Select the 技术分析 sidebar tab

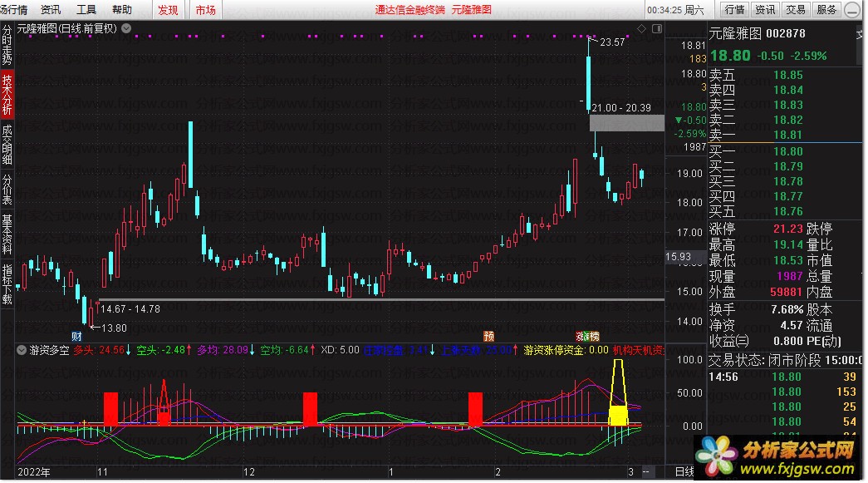coord(7,94)
